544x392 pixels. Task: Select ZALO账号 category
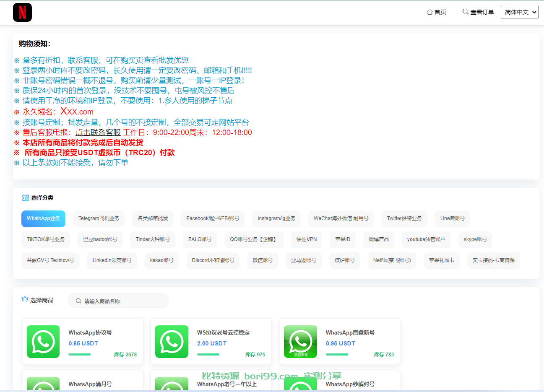click(x=200, y=239)
